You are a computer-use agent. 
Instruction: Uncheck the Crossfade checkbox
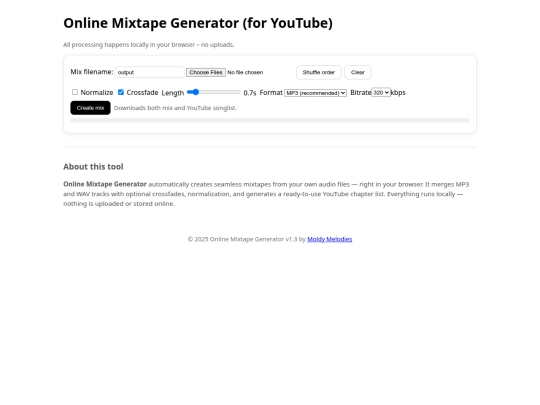click(121, 92)
